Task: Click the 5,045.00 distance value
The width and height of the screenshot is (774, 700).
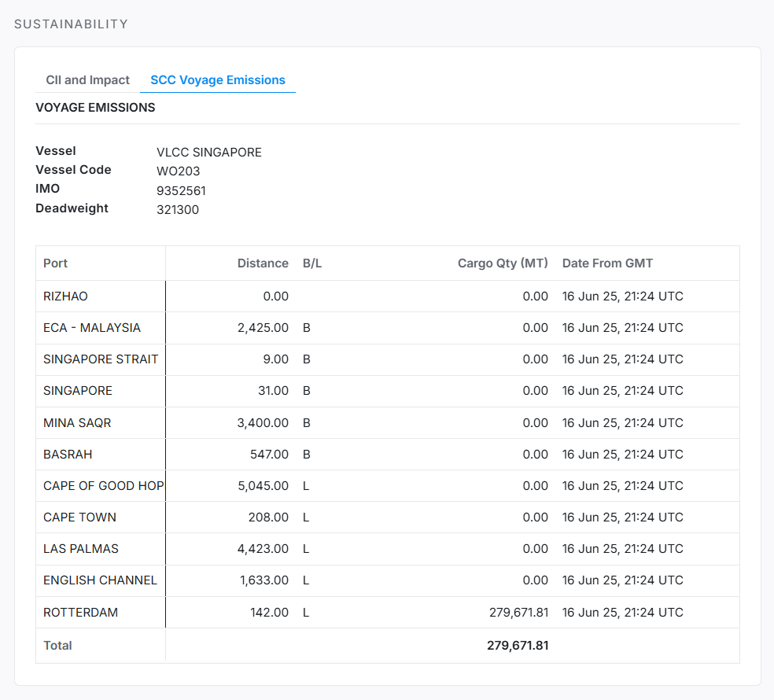Action: coord(263,486)
